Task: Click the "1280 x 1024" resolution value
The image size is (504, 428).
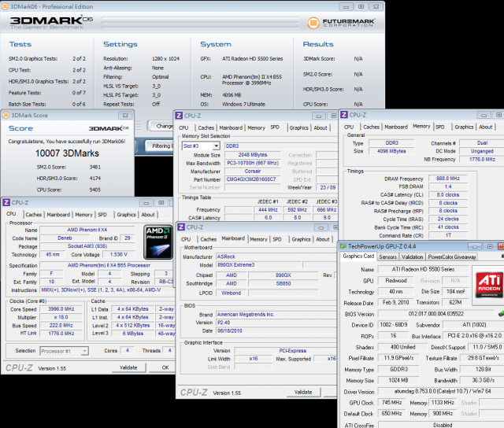Action: [x=165, y=59]
